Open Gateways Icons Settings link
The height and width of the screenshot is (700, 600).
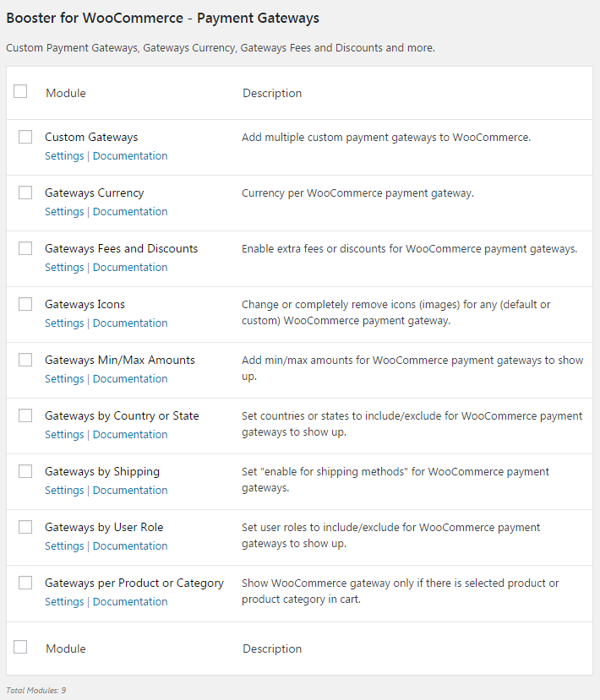[x=64, y=323]
